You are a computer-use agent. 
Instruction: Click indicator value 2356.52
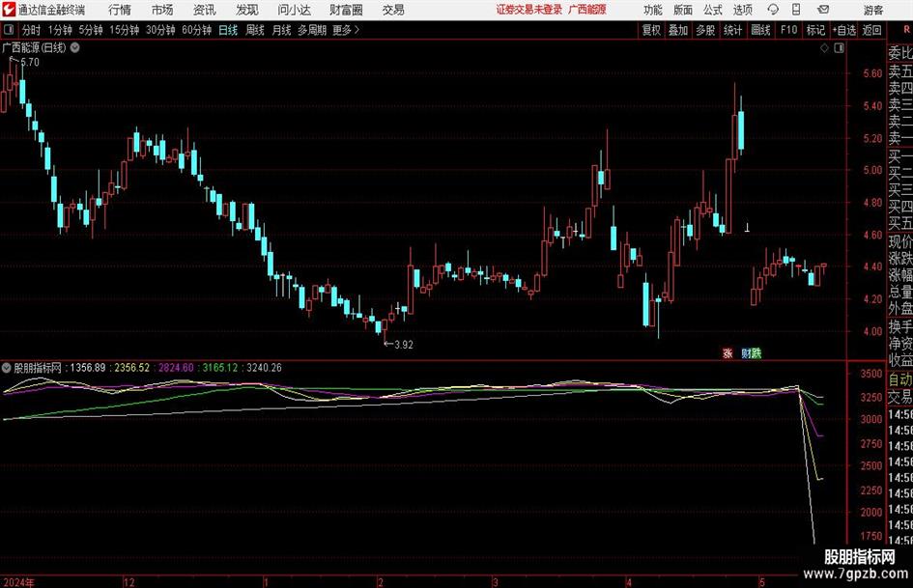pos(132,367)
